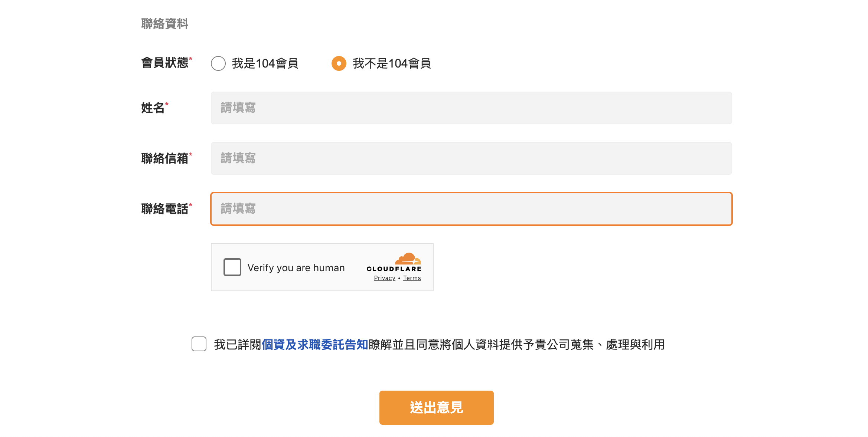The width and height of the screenshot is (868, 437).
Task: Click the 我是104會員 label text
Action: click(265, 63)
